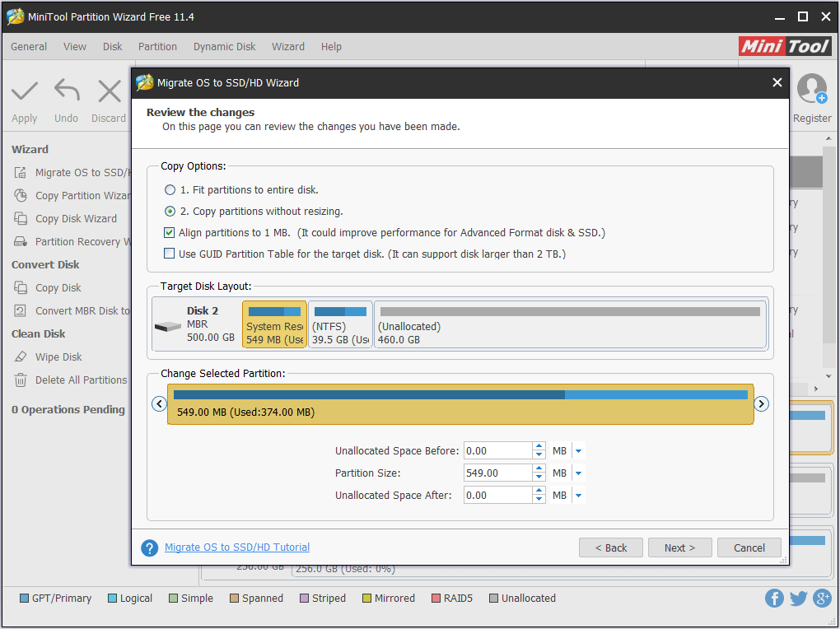Screen dimensions: 840x629
Task: Click the Next button
Action: tap(679, 547)
